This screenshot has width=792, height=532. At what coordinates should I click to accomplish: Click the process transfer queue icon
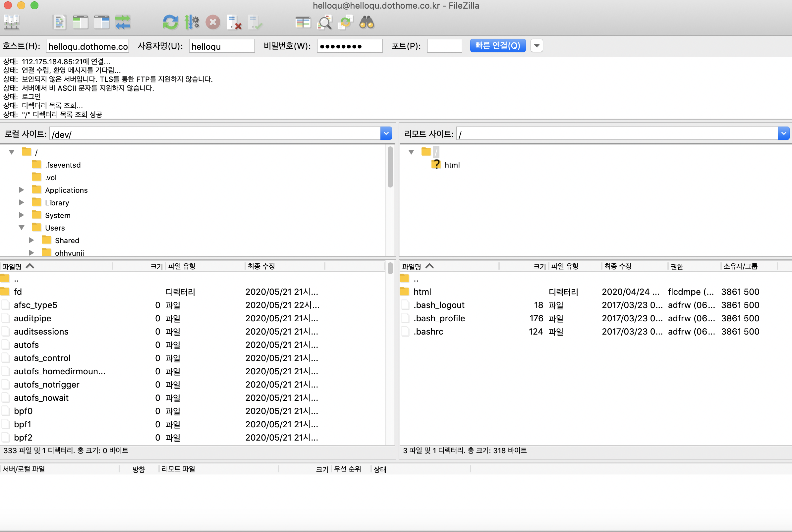pyautogui.click(x=192, y=23)
